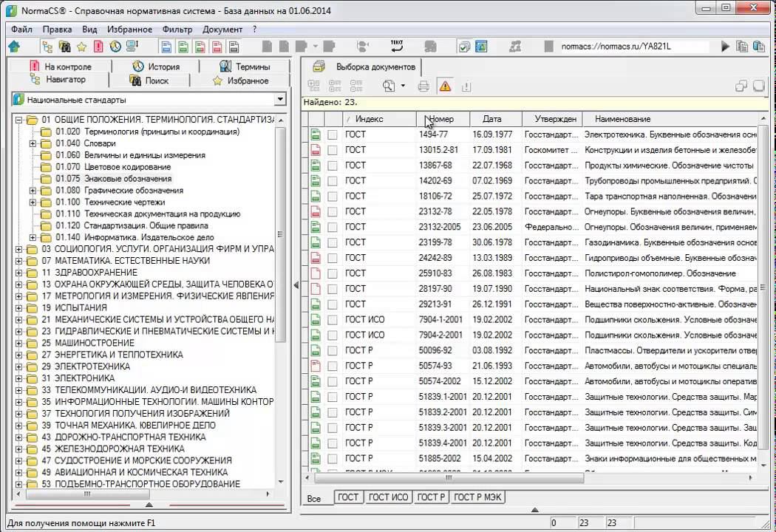
Task: Check the box for ГОСТ 18106-72
Action: [333, 197]
